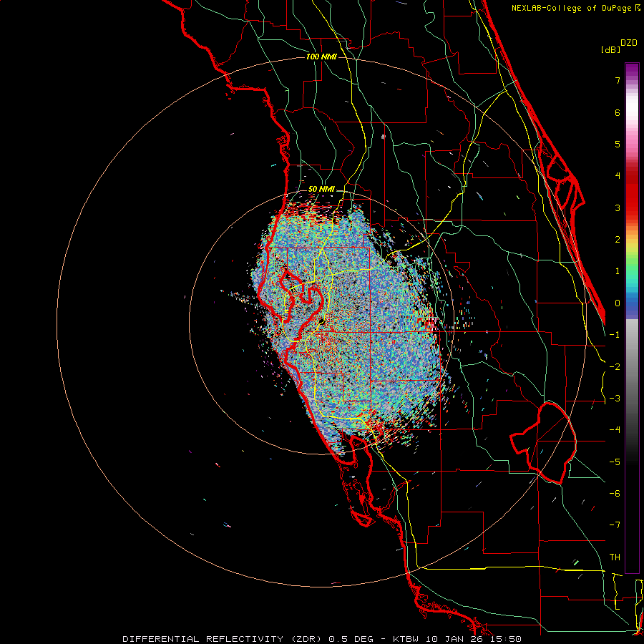Click the 15:50 time stamp
The image size is (644, 644).
[x=506, y=639]
